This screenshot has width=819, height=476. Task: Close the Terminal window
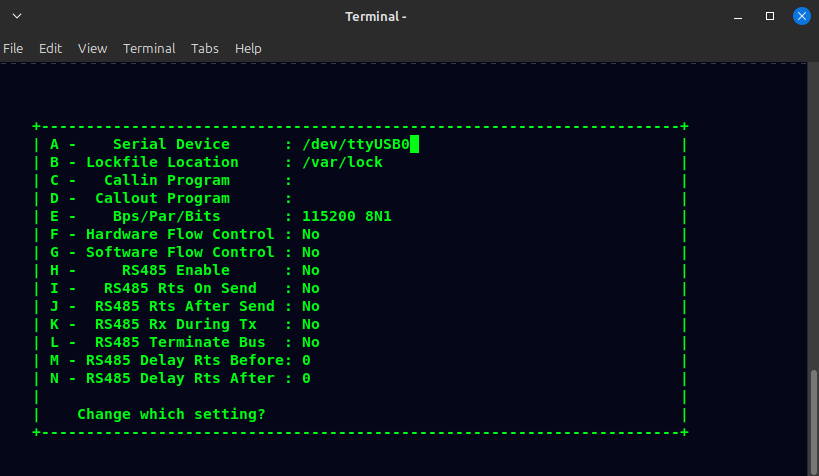click(x=801, y=16)
